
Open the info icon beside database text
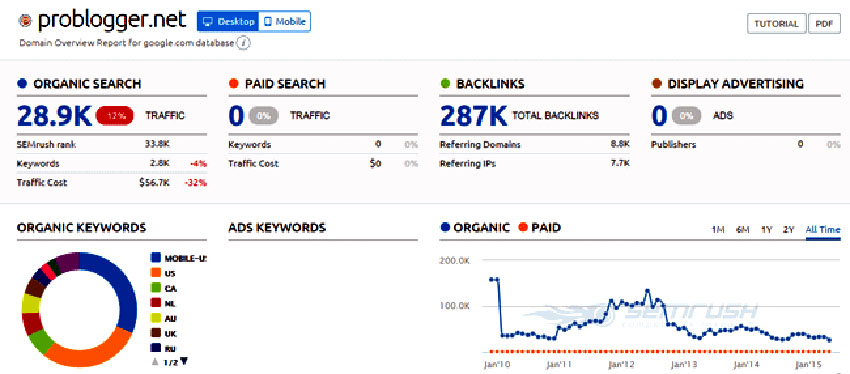244,43
